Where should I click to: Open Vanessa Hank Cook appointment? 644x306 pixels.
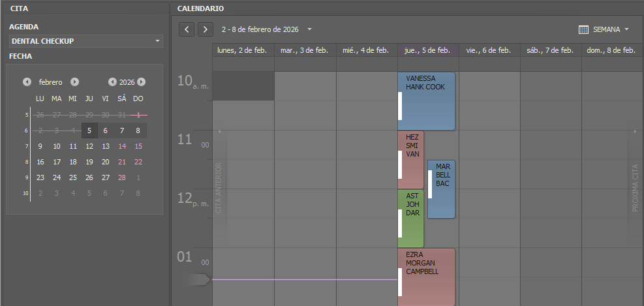426,101
